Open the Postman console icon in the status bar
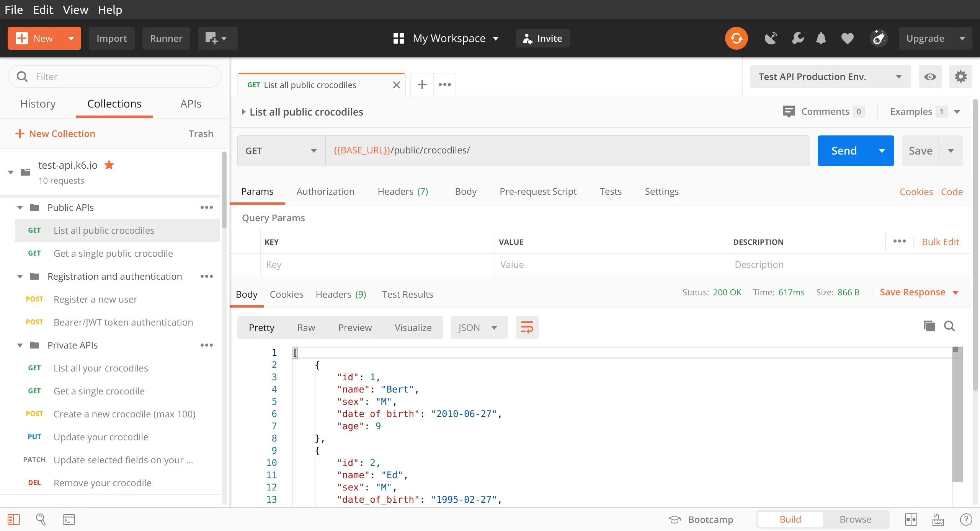Viewport: 980px width, 531px height. [69, 520]
